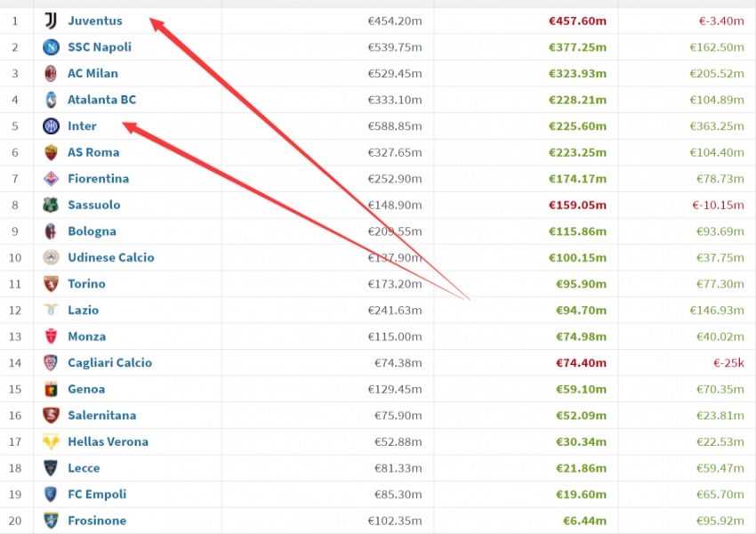Click the Frosinone club crest

49,521
